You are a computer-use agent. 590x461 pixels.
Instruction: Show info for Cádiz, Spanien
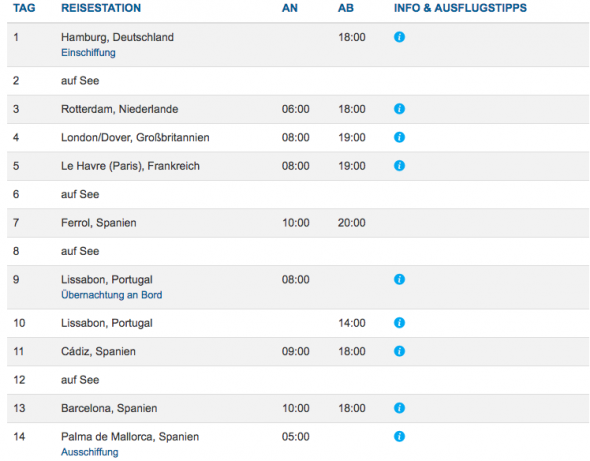tap(399, 351)
